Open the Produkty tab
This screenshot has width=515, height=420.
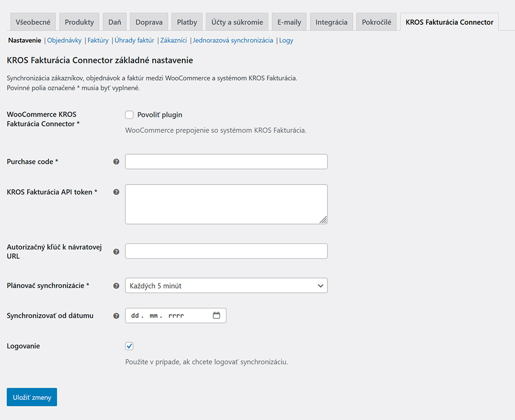tap(79, 22)
